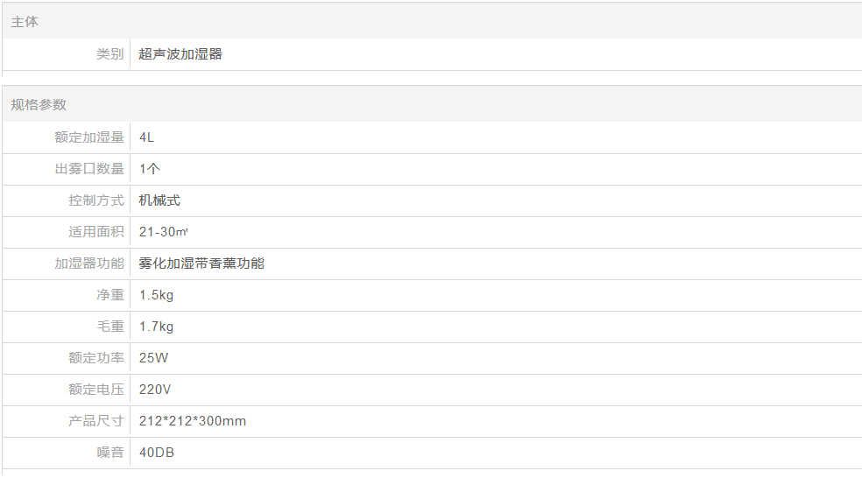
Task: Click the 额定加湿量 label
Action: click(x=89, y=137)
